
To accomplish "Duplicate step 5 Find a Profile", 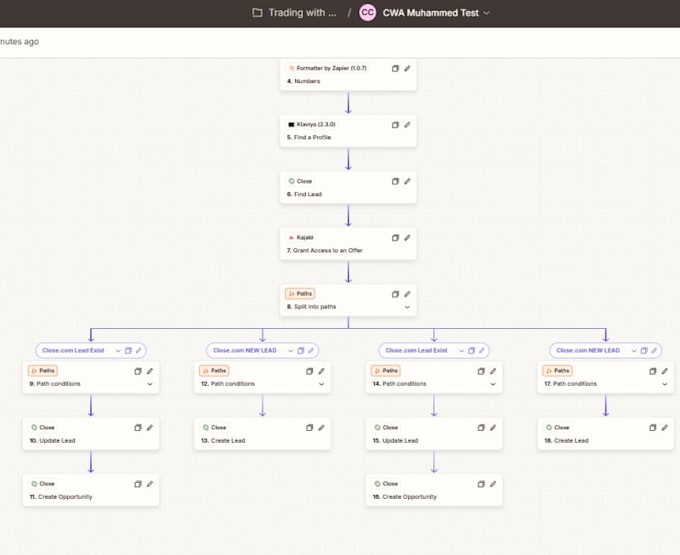I will click(x=395, y=125).
